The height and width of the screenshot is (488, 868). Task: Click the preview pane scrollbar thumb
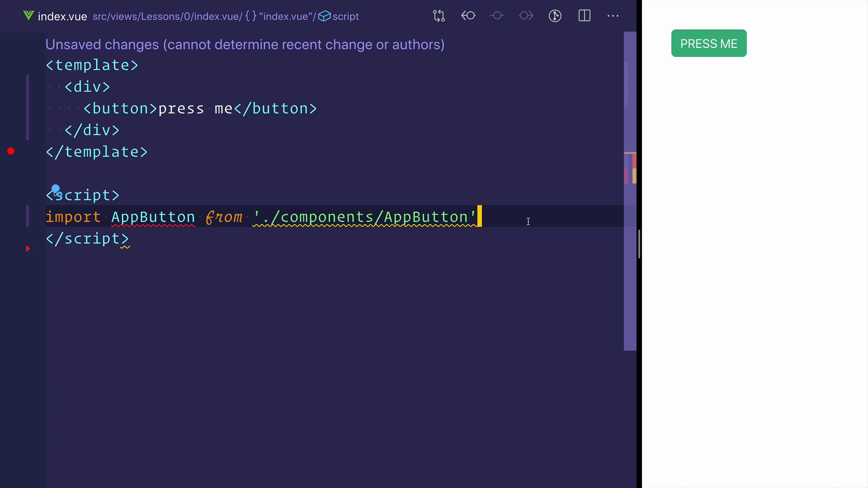coord(639,244)
